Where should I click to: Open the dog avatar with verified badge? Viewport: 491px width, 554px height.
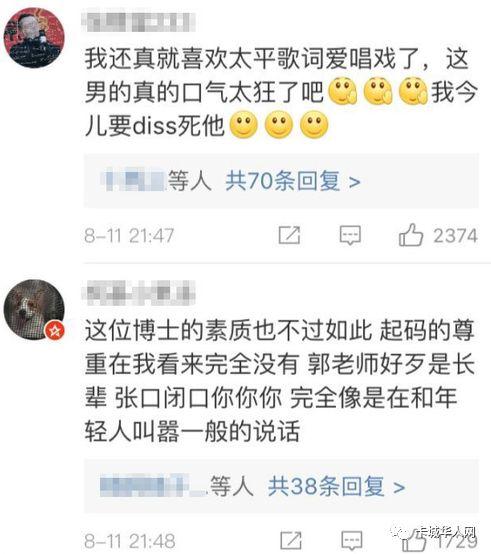pyautogui.click(x=34, y=310)
